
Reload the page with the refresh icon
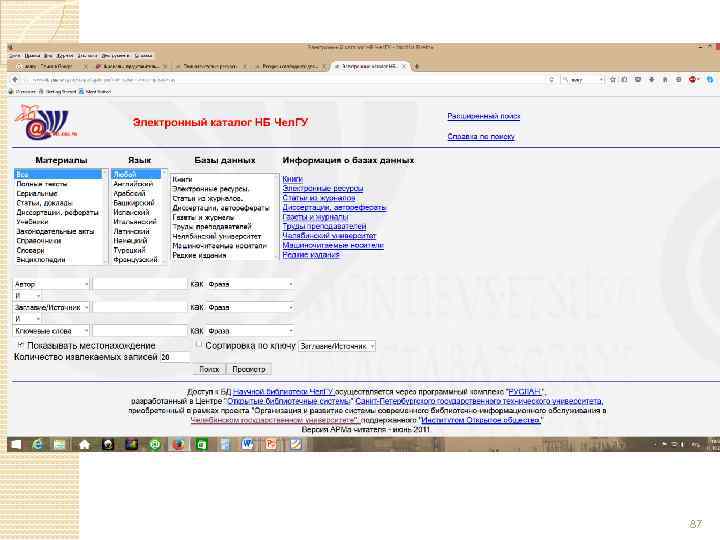coord(551,80)
